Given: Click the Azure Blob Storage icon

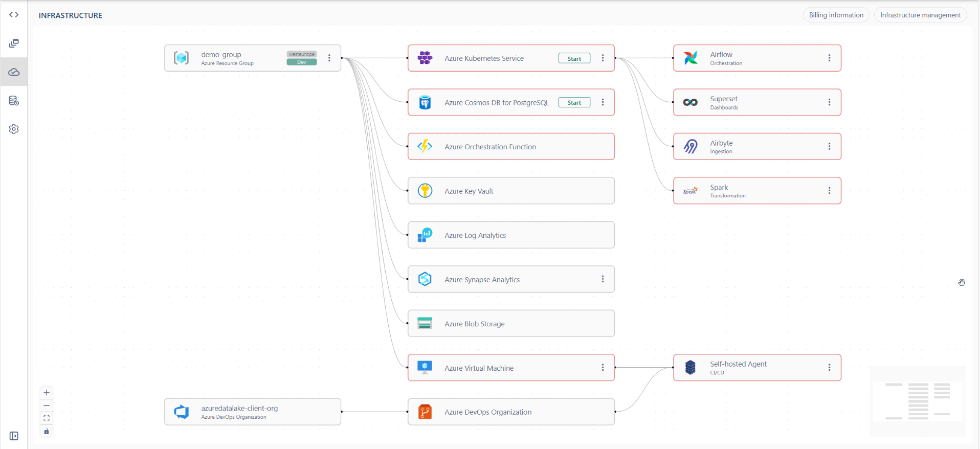Looking at the screenshot, I should point(425,323).
